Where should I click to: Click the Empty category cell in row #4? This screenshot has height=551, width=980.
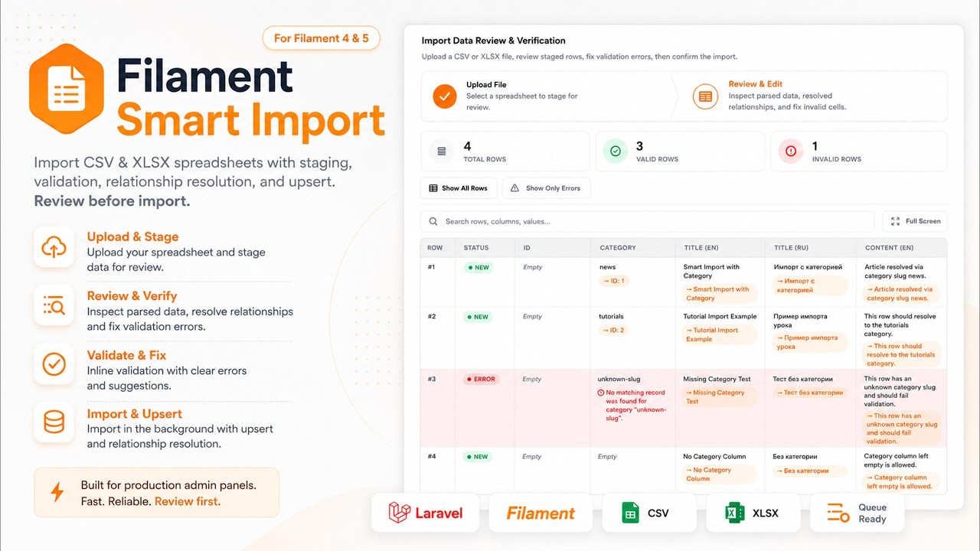(607, 457)
